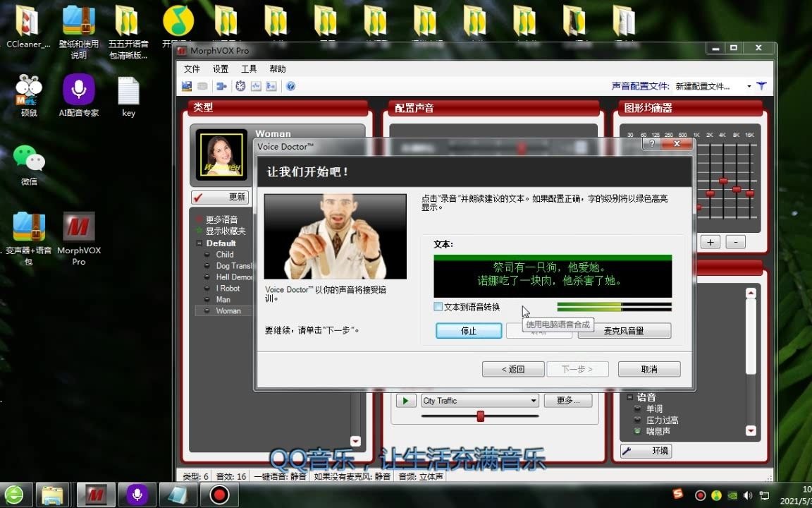Collapse the Default voice tree node

tap(199, 243)
